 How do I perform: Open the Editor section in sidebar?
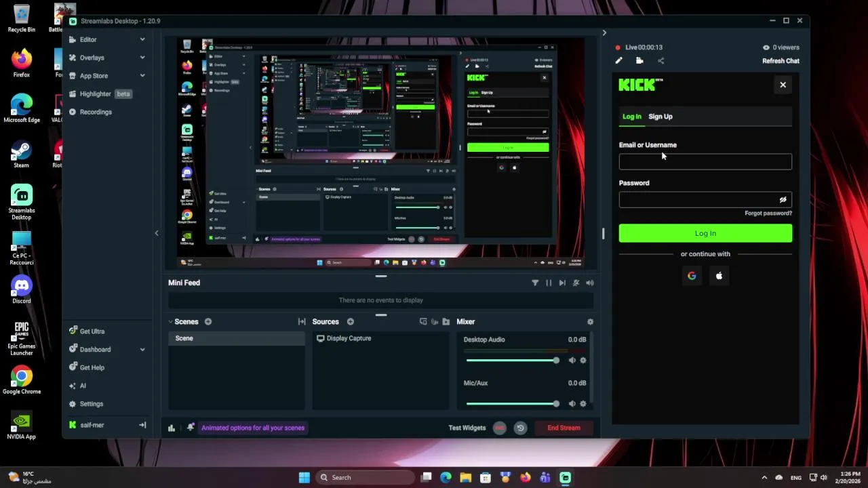(88, 39)
